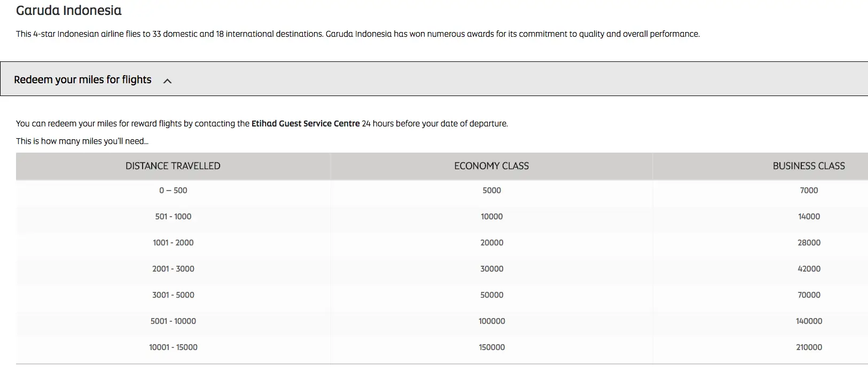Image resolution: width=868 pixels, height=373 pixels.
Task: Click the 0 – 500 distance row
Action: coord(442,191)
